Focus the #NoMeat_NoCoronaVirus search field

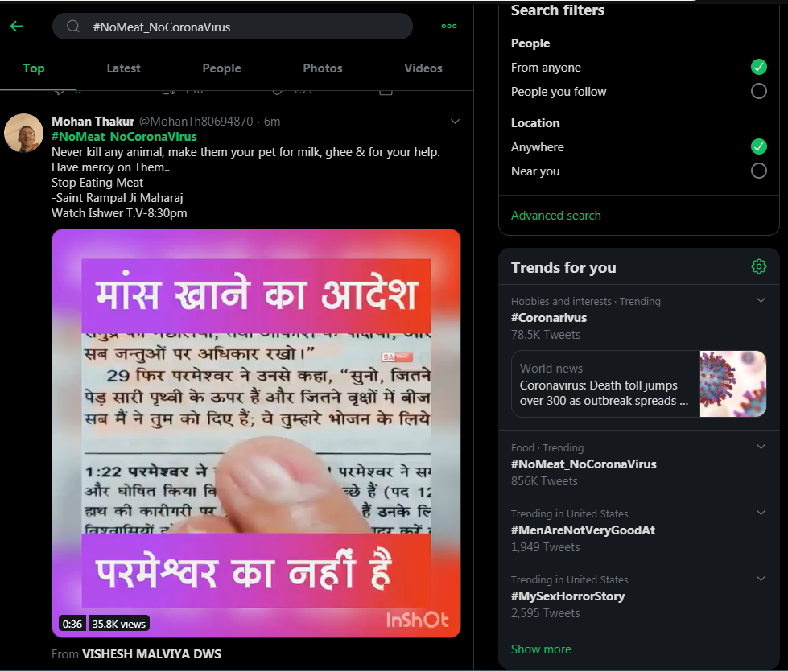[232, 27]
